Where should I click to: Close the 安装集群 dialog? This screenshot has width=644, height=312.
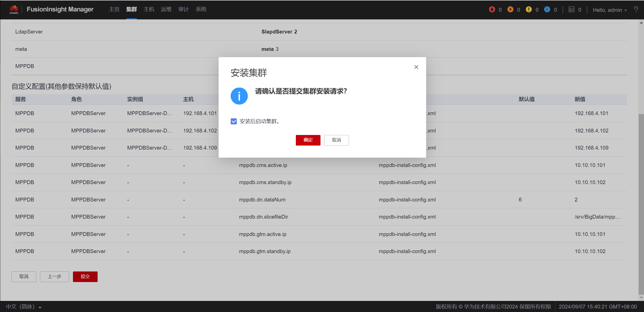416,67
